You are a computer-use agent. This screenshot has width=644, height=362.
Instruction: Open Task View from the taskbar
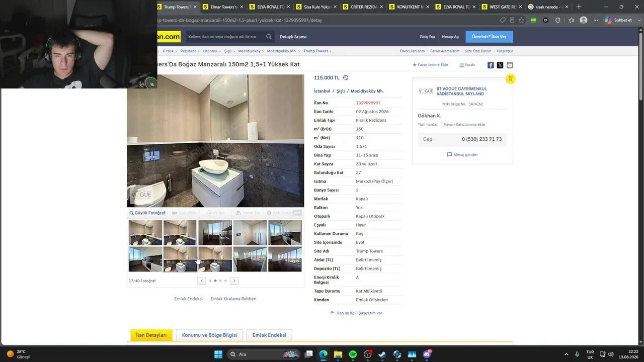pyautogui.click(x=308, y=354)
